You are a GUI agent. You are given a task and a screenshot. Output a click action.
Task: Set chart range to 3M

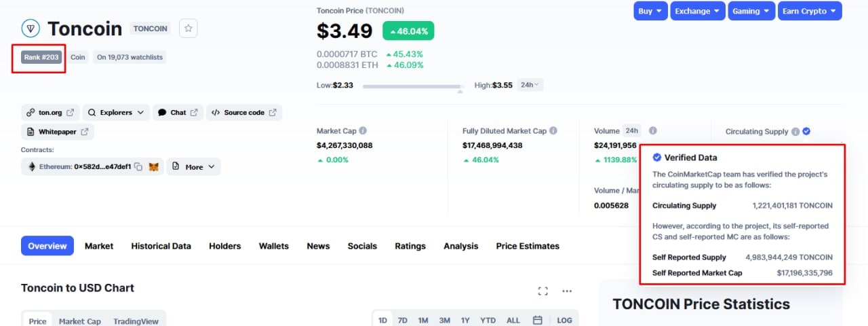(x=444, y=321)
